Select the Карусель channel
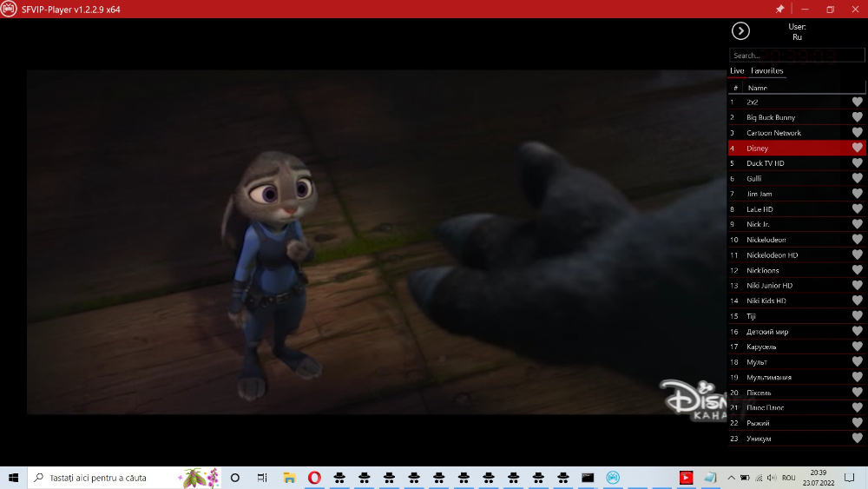 click(796, 347)
